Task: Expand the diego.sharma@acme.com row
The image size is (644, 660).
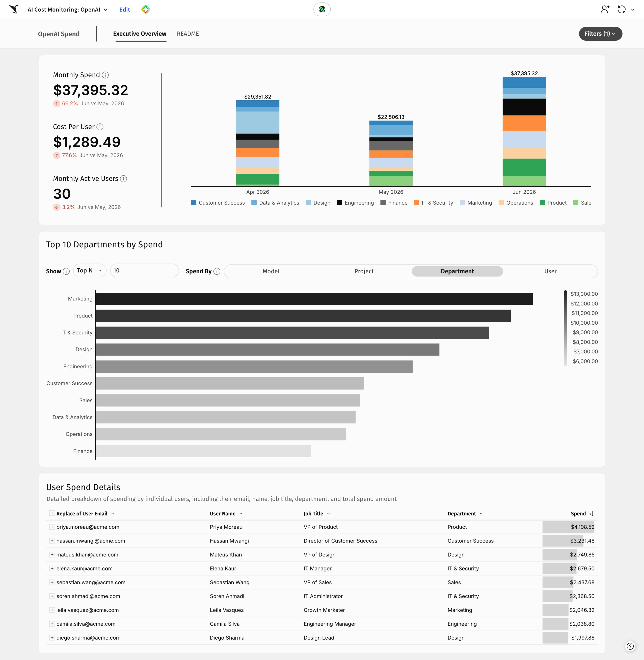Action: point(52,638)
